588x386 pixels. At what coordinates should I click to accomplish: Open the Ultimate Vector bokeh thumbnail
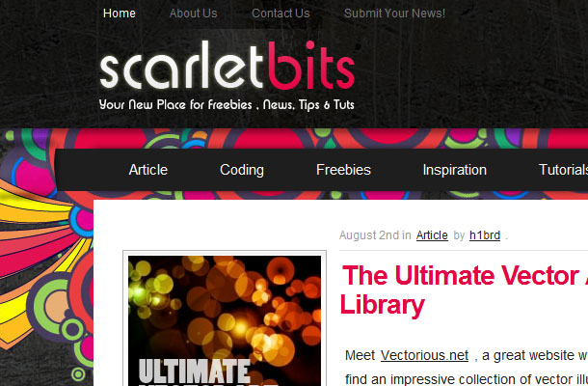coord(225,320)
